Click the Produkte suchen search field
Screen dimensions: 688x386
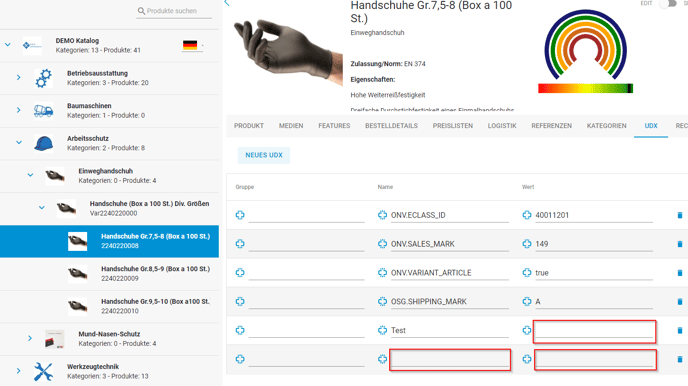point(174,11)
